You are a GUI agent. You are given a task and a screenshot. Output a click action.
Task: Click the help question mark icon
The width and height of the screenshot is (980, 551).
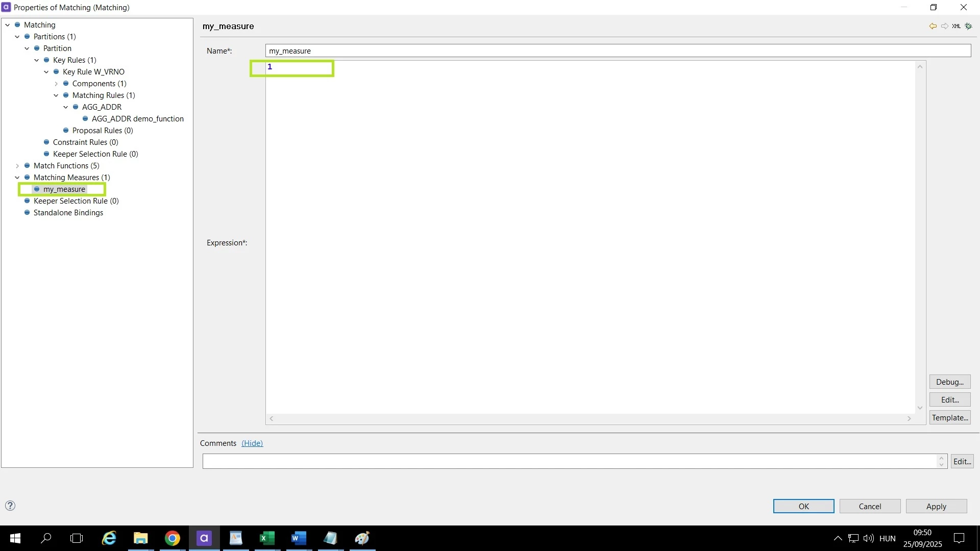tap(10, 506)
